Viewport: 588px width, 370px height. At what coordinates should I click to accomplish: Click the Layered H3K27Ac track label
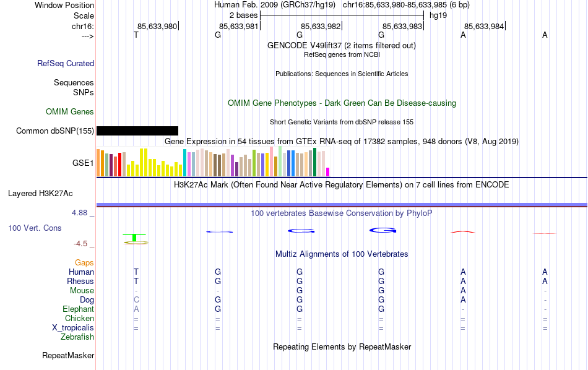[40, 194]
